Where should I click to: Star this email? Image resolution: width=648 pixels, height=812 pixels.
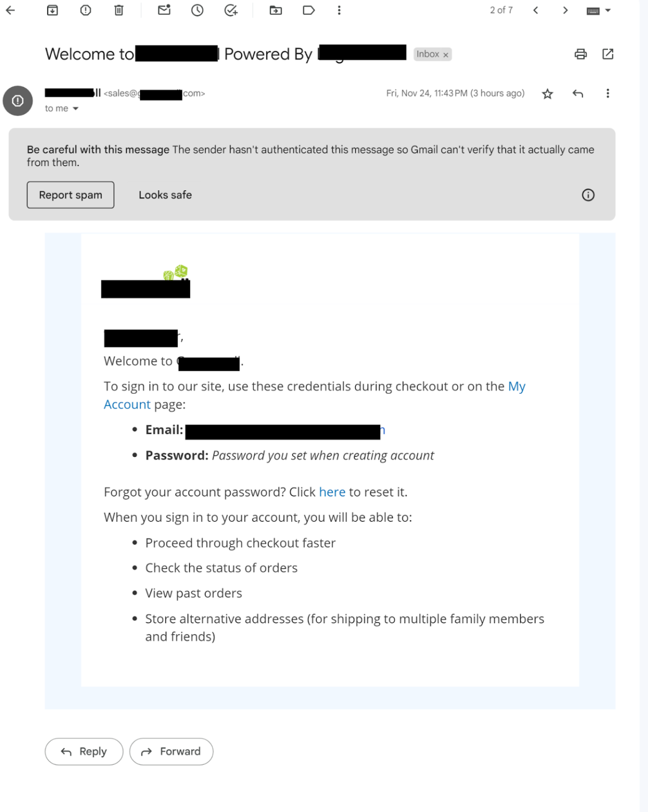click(x=547, y=94)
